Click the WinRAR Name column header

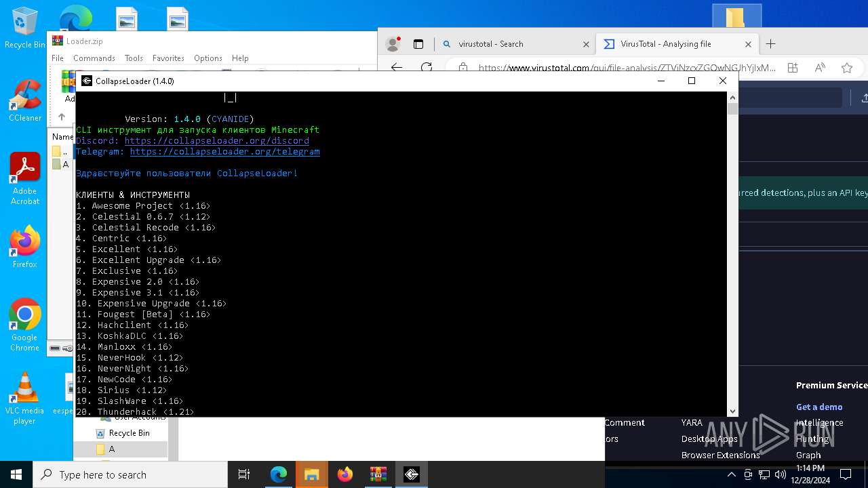62,137
